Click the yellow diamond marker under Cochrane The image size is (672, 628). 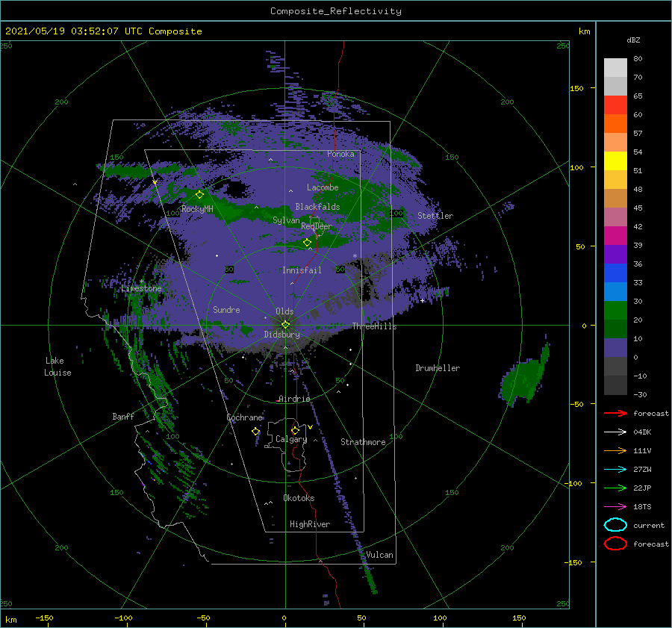tap(255, 432)
